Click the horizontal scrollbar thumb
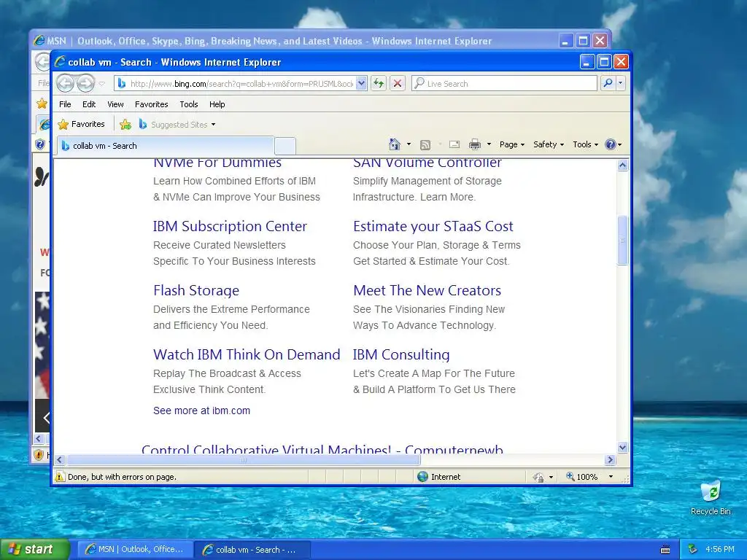 coord(244,459)
